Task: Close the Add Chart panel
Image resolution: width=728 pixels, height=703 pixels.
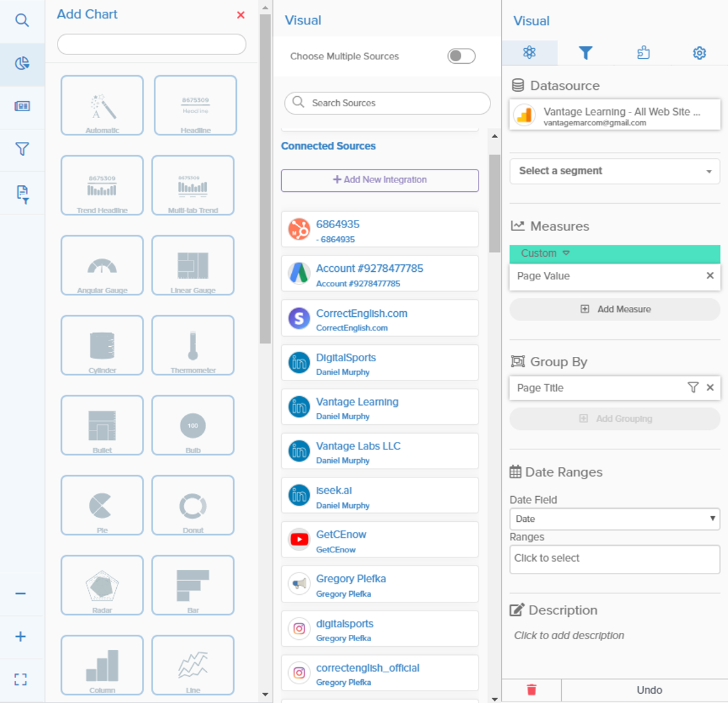Action: coord(241,15)
